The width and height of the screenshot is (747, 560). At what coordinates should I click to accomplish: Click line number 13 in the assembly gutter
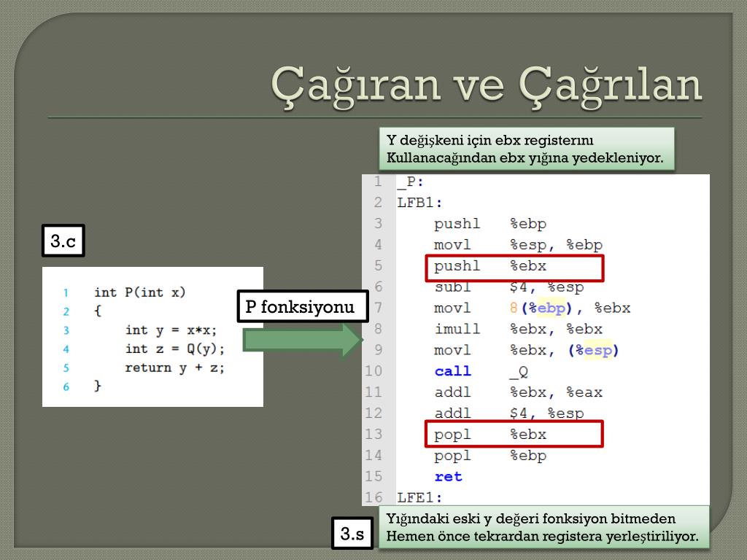pyautogui.click(x=373, y=435)
